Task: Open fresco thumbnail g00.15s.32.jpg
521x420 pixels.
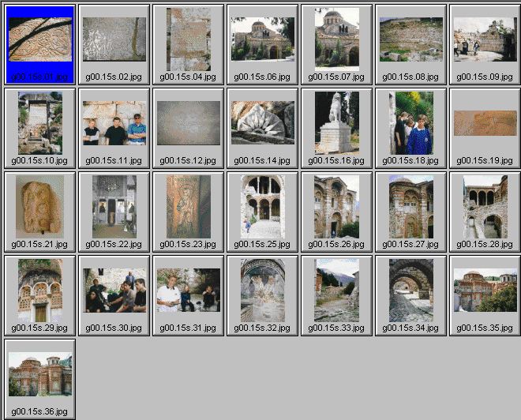Action: (262, 291)
